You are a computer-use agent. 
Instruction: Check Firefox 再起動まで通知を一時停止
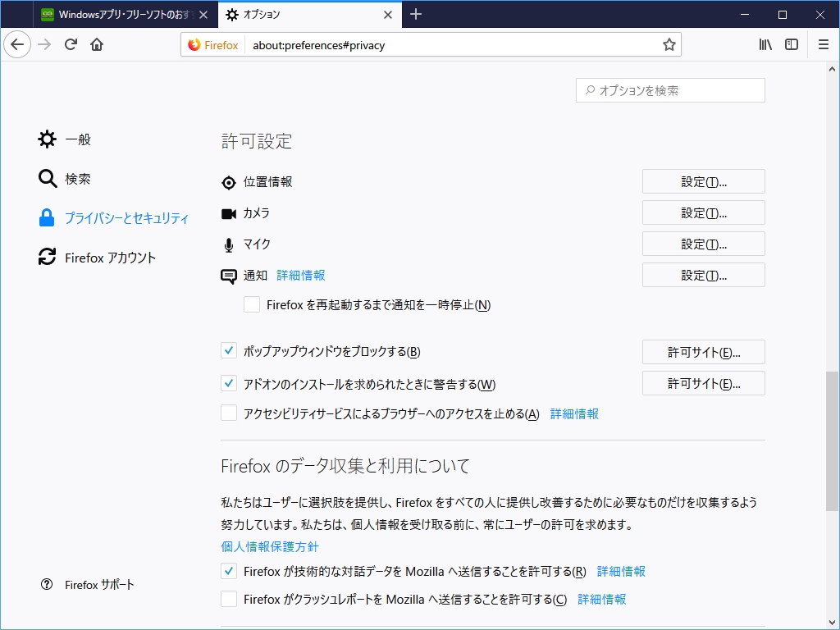point(251,304)
